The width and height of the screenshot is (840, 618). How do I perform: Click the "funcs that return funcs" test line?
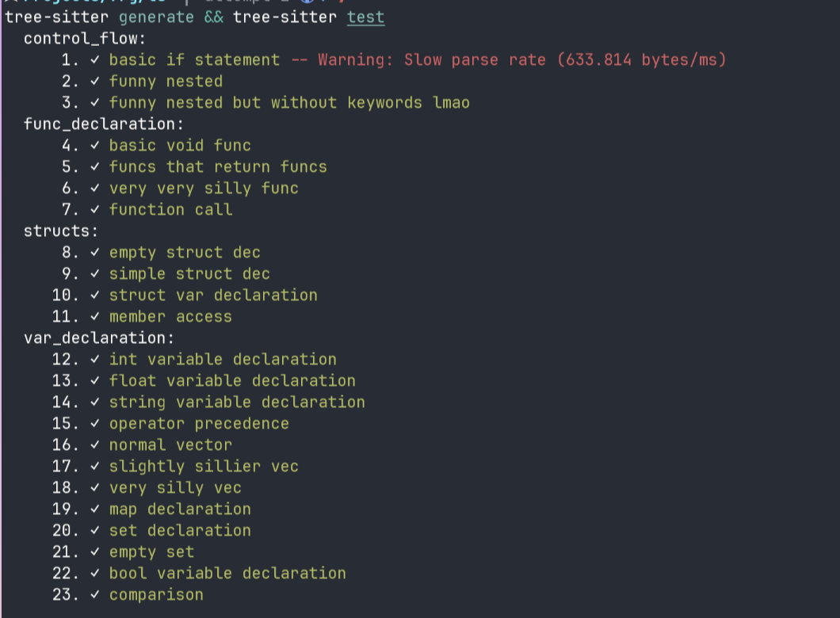pos(218,167)
